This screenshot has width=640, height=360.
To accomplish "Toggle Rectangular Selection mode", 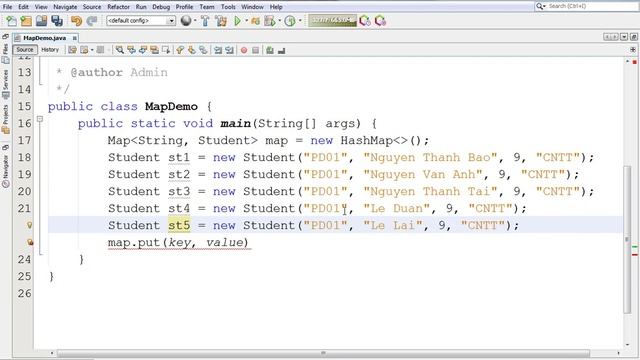I will click(x=166, y=50).
